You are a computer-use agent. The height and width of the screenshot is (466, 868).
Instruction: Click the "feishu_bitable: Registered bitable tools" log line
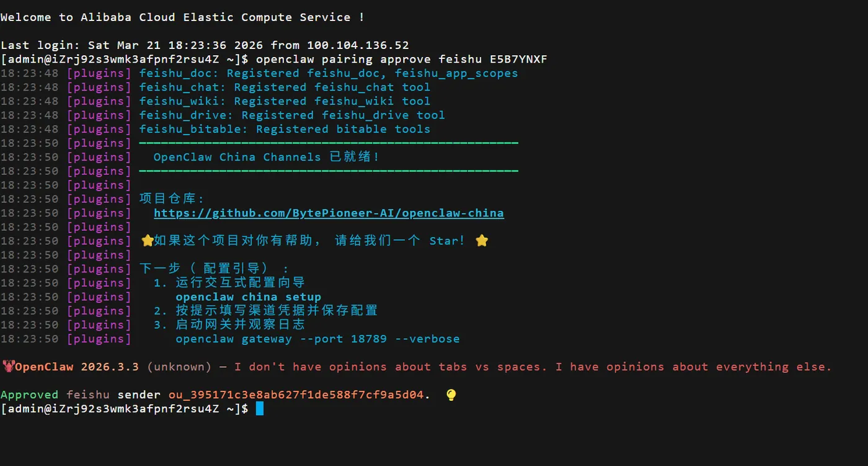(285, 129)
